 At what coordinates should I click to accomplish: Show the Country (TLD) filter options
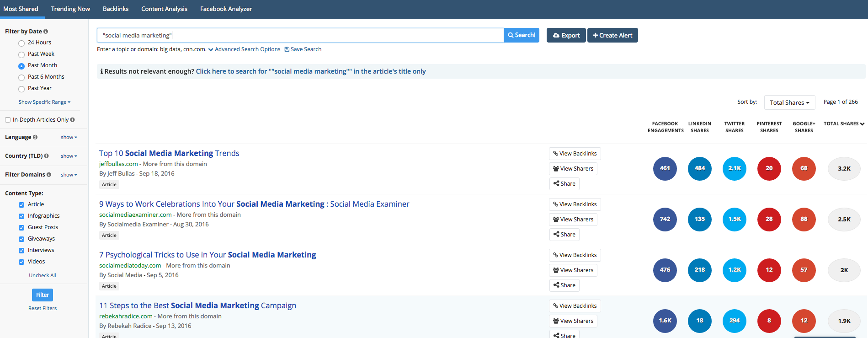69,156
